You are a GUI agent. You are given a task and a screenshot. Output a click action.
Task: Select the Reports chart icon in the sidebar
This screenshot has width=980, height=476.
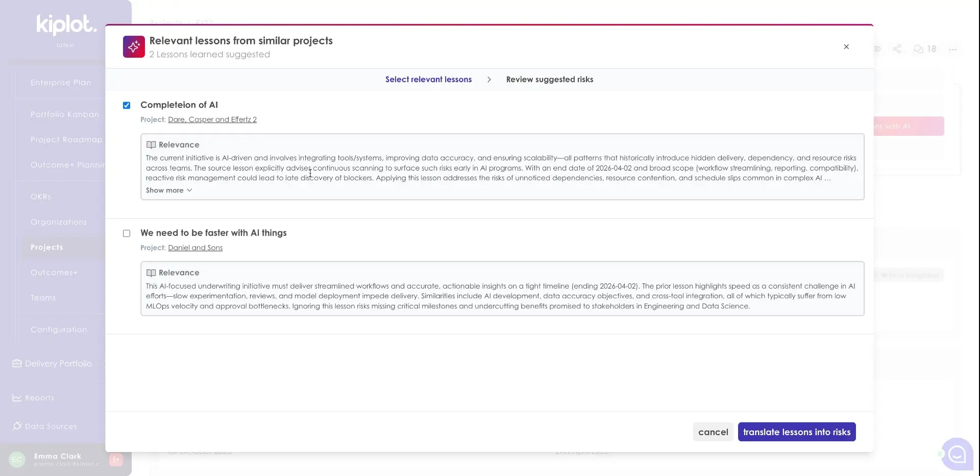pyautogui.click(x=17, y=397)
